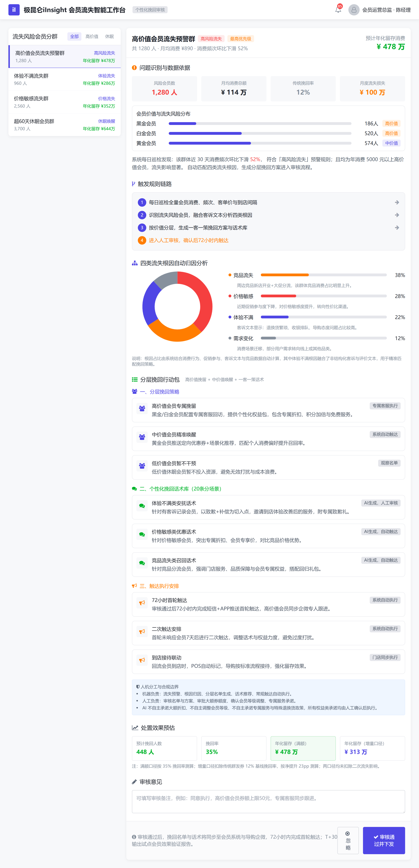419x868 pixels.
Task: Expand rule step 1 arrow 每日巡检全量会员消费
Action: (397, 203)
